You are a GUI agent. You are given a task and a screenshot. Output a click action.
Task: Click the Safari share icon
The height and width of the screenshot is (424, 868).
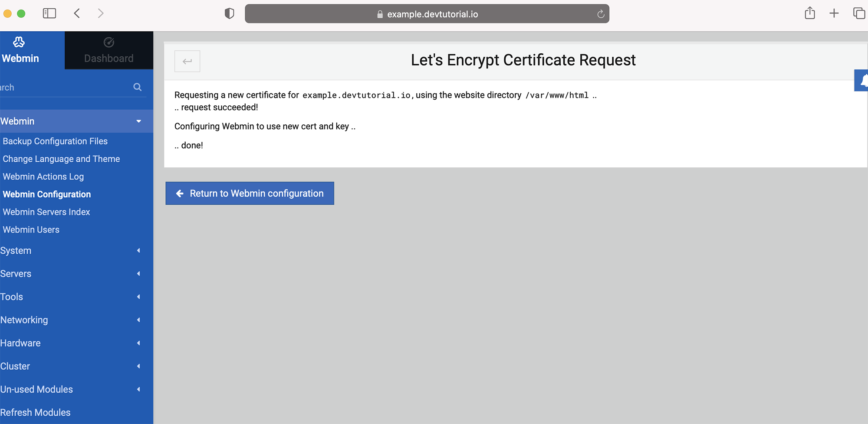tap(810, 13)
